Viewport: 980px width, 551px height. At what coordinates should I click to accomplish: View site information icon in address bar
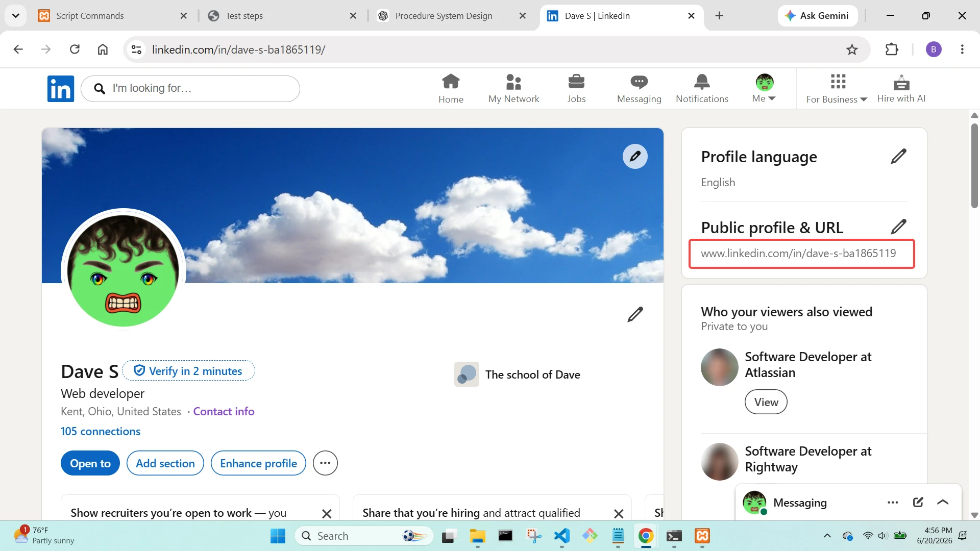pyautogui.click(x=136, y=49)
